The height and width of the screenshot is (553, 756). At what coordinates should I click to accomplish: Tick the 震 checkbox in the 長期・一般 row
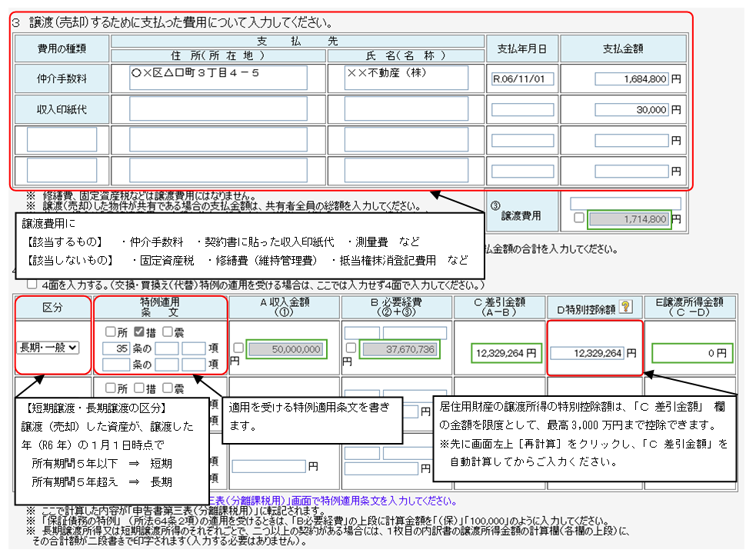click(168, 331)
